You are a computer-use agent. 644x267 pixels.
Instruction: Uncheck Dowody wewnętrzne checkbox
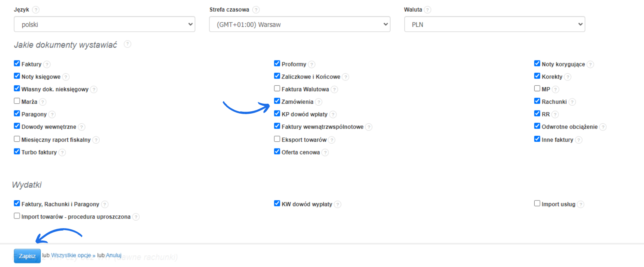[x=17, y=126]
